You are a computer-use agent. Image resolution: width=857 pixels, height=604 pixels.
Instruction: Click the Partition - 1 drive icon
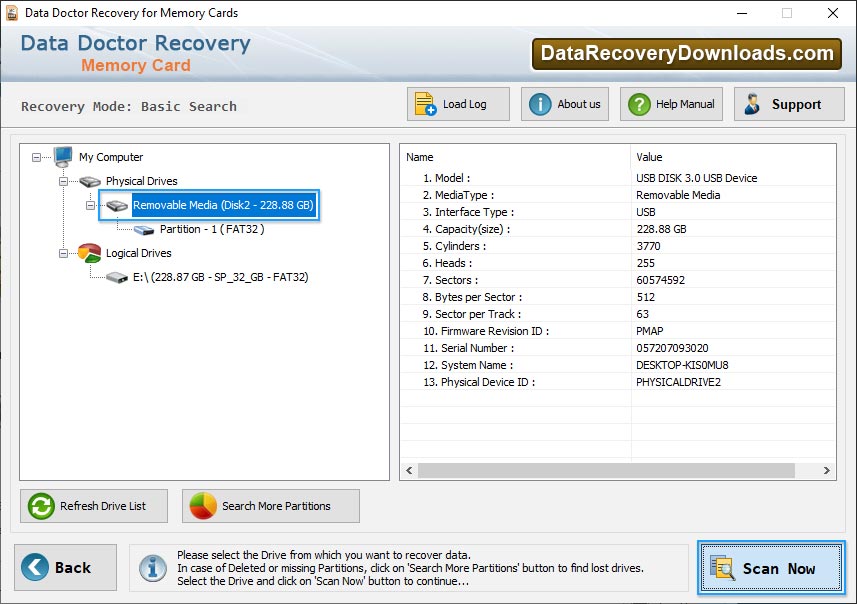click(x=144, y=230)
